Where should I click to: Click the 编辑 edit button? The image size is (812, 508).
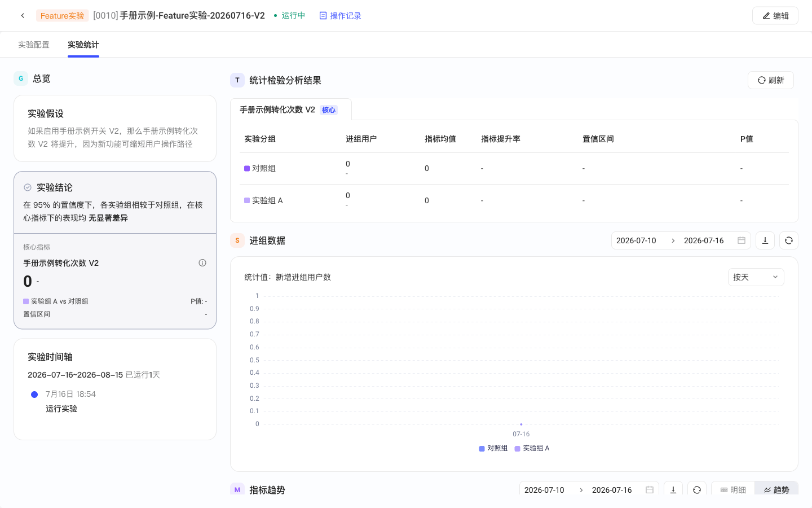pos(775,16)
